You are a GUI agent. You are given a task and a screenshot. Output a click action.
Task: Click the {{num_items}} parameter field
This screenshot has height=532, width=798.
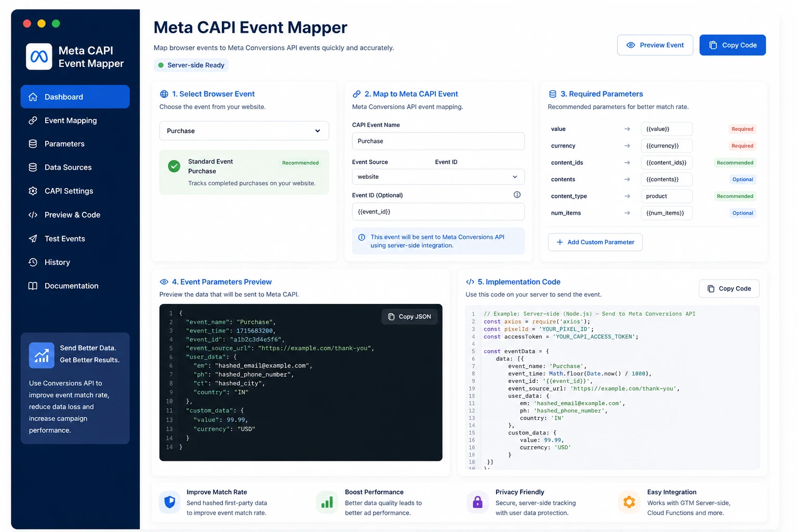(x=667, y=213)
